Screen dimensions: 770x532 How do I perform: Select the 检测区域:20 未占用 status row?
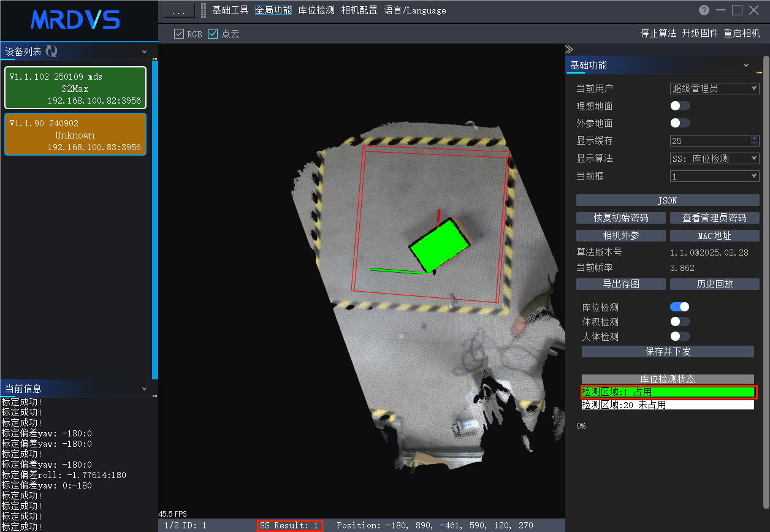coord(668,405)
